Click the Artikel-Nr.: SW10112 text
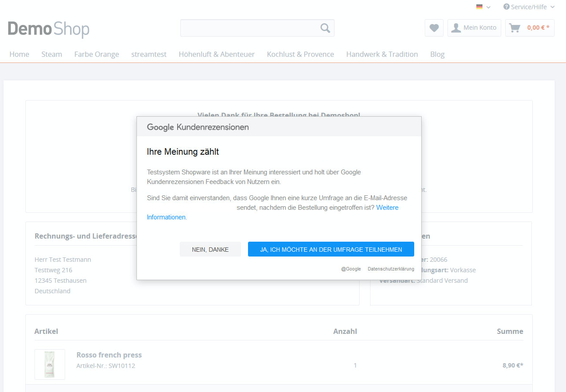The width and height of the screenshot is (566, 392). 106,366
